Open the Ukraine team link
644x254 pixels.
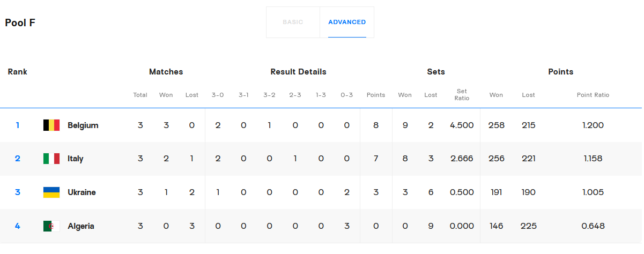82,192
